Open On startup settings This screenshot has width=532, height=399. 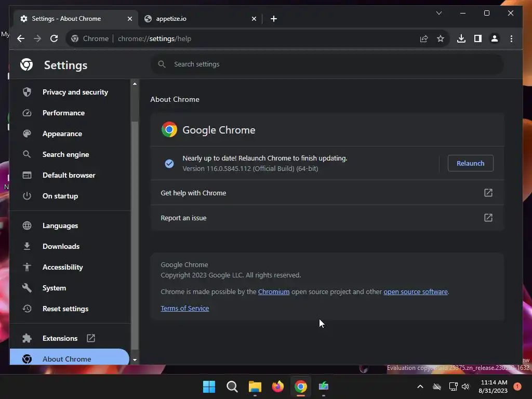(x=70, y=196)
